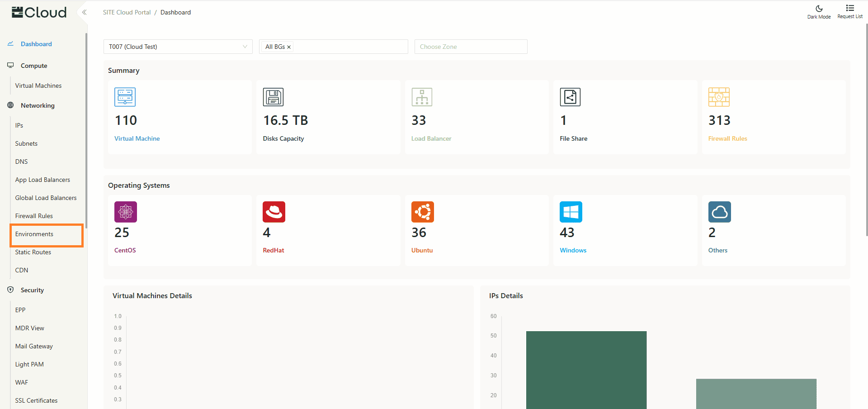Open the T007 (Cloud Test) tenant dropdown
This screenshot has height=409, width=868.
click(x=178, y=47)
